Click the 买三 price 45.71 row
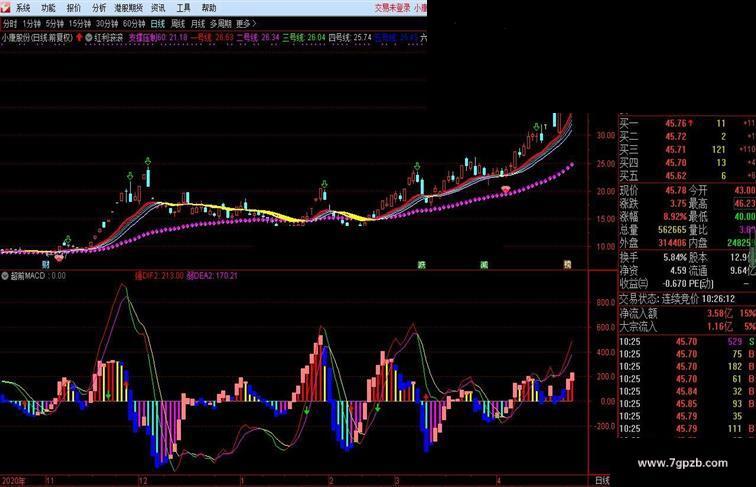The image size is (756, 487). [x=687, y=149]
